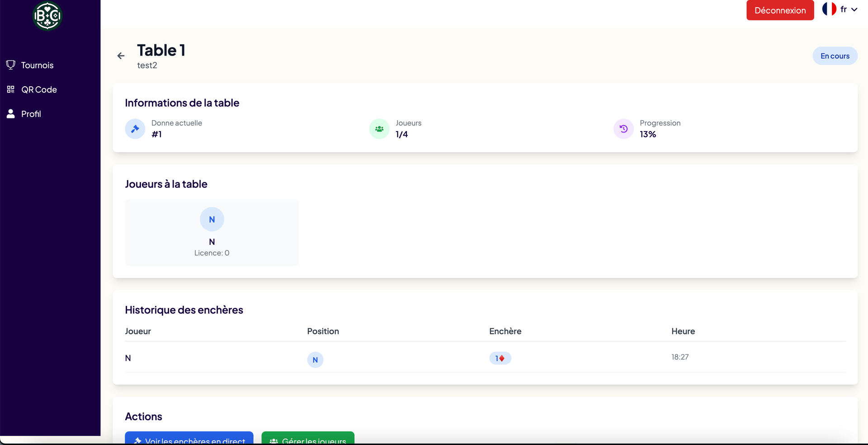The height and width of the screenshot is (445, 868).
Task: Click the Enchère column header
Action: (505, 331)
